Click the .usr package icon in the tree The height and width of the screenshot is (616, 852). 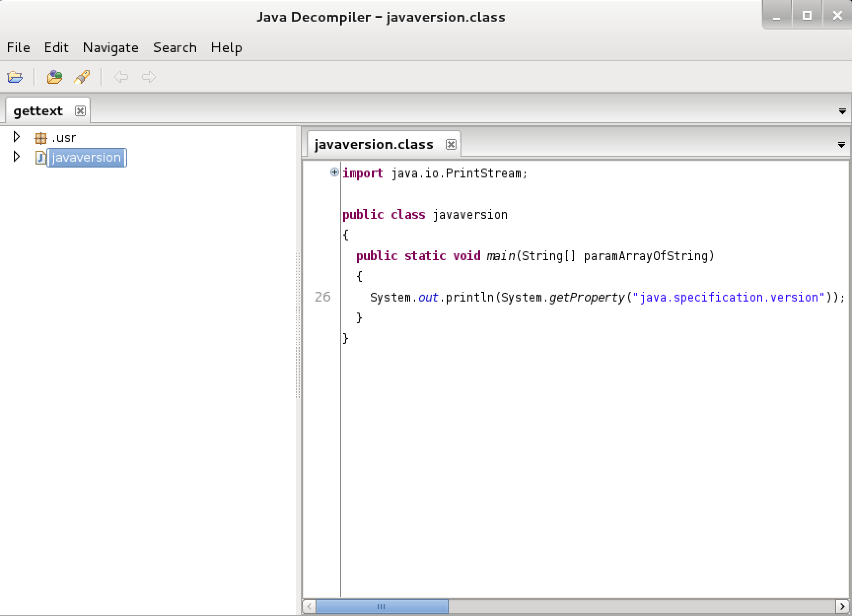pyautogui.click(x=41, y=137)
